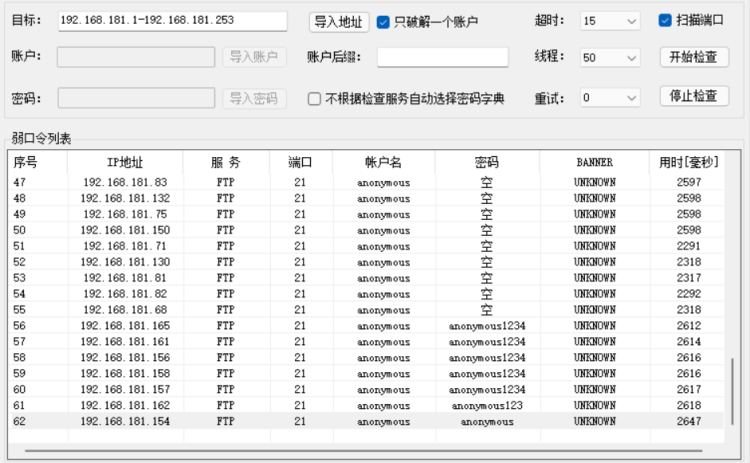The height and width of the screenshot is (463, 750).
Task: Select row with IP 192.168.181.157
Action: (366, 389)
